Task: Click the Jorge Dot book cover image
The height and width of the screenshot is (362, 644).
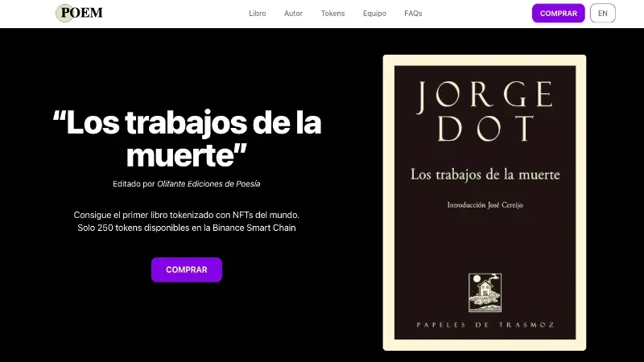Action: (485, 203)
